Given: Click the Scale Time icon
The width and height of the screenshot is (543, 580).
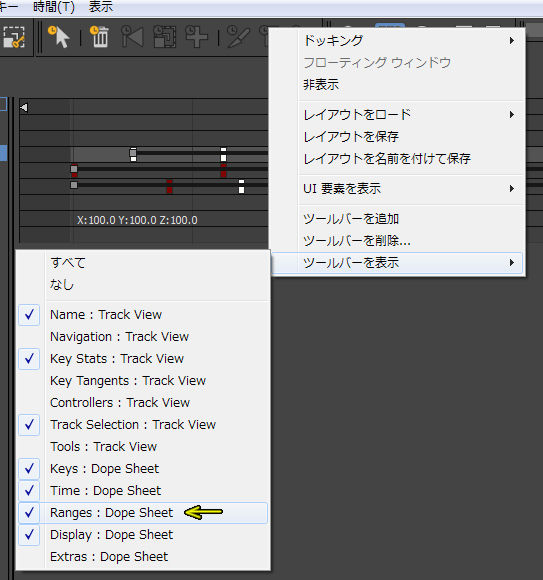Looking at the screenshot, I should pyautogui.click(x=164, y=36).
